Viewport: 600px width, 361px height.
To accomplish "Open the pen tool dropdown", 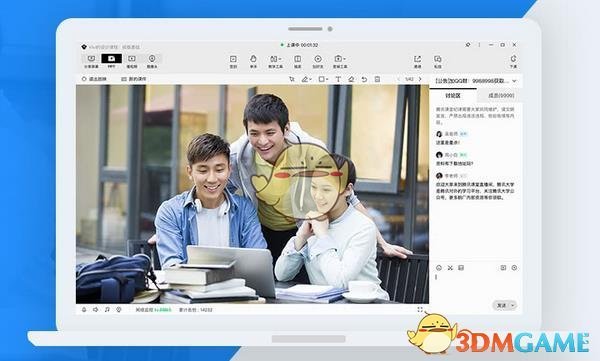I will pyautogui.click(x=307, y=79).
